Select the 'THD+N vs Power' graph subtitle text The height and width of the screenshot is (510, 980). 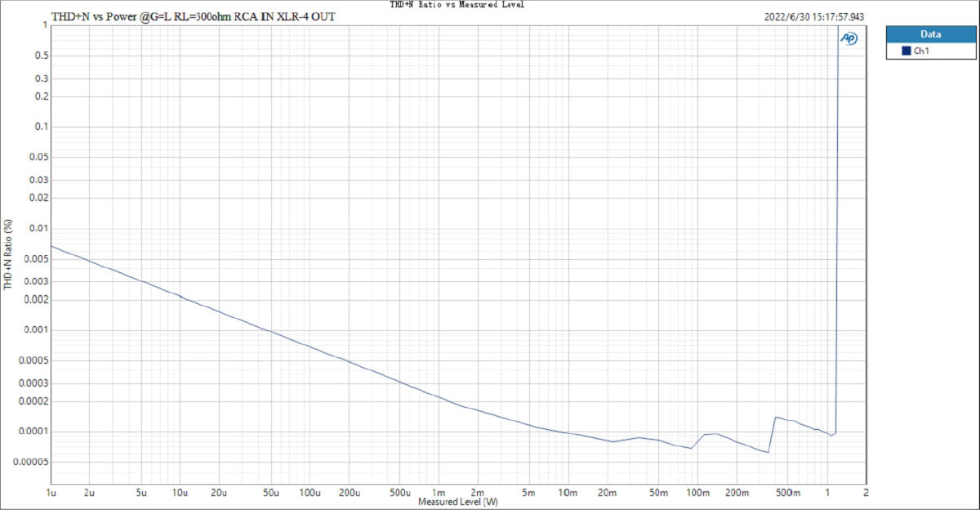193,16
